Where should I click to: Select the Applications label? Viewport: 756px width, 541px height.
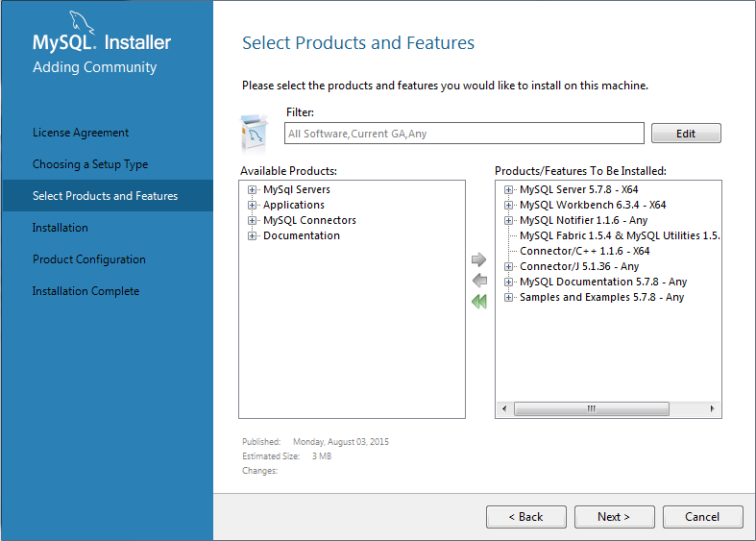coord(294,205)
